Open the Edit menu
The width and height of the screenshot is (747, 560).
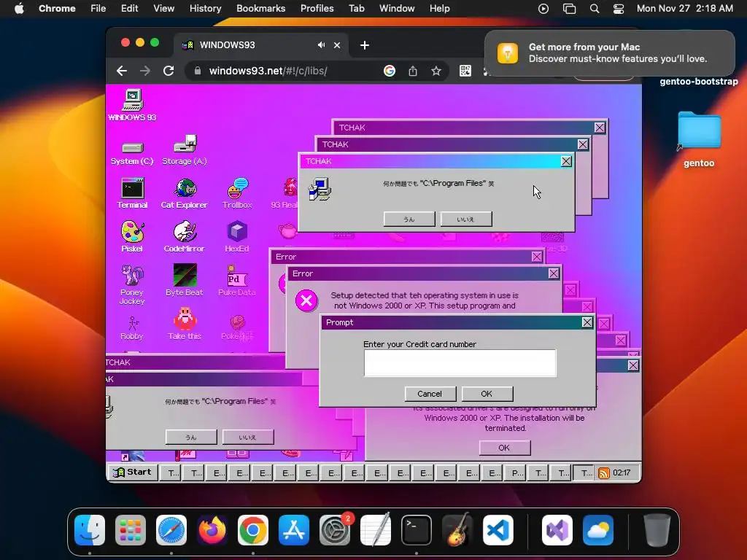point(129,8)
